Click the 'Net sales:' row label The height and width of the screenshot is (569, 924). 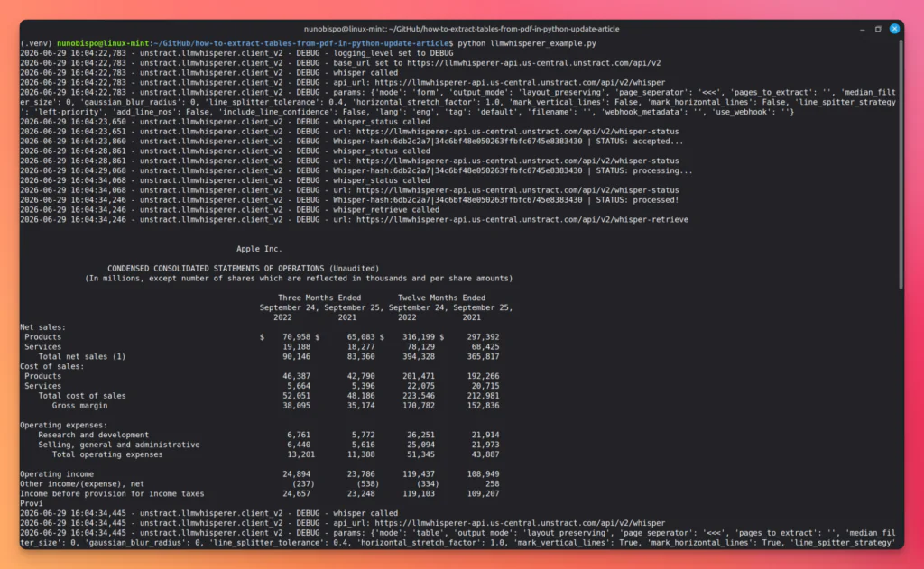(x=43, y=327)
